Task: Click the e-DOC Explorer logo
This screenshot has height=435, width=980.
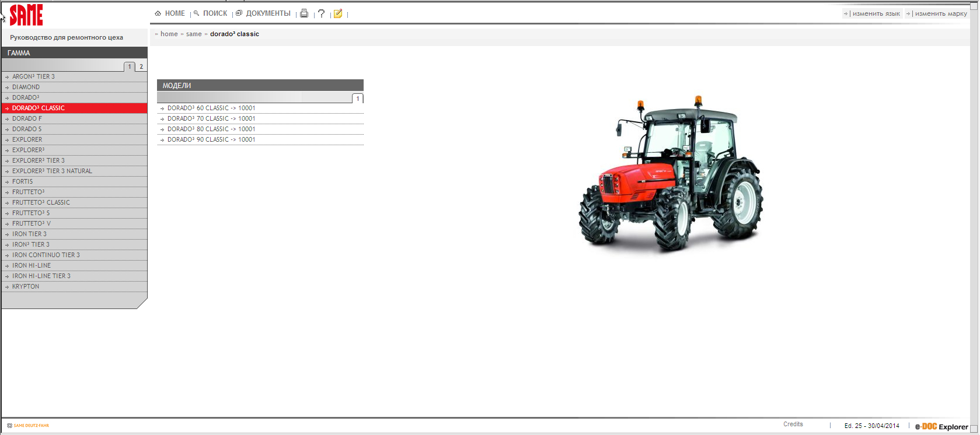Action: coord(941,426)
